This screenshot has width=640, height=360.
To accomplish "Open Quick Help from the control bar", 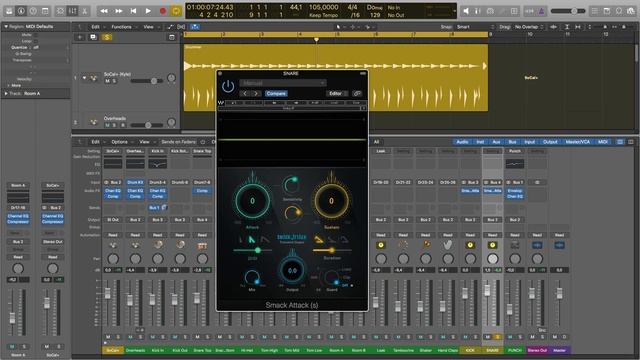I will coord(33,11).
